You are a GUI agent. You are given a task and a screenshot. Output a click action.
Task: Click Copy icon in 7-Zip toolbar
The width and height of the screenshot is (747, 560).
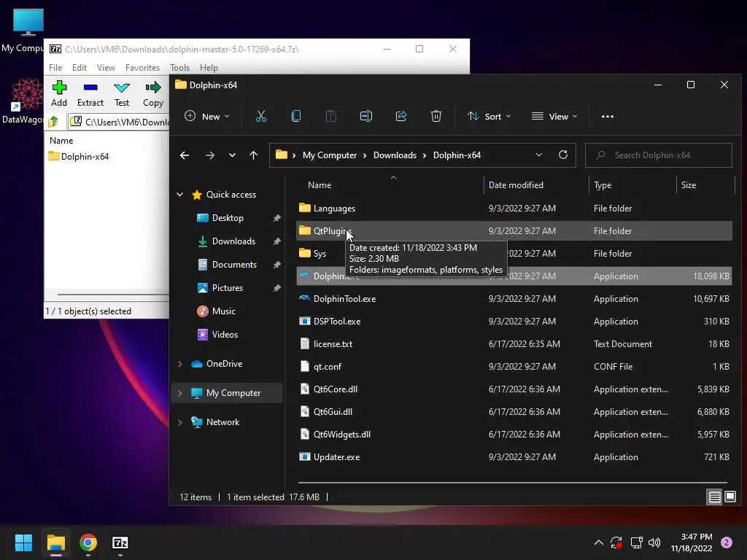tap(153, 93)
